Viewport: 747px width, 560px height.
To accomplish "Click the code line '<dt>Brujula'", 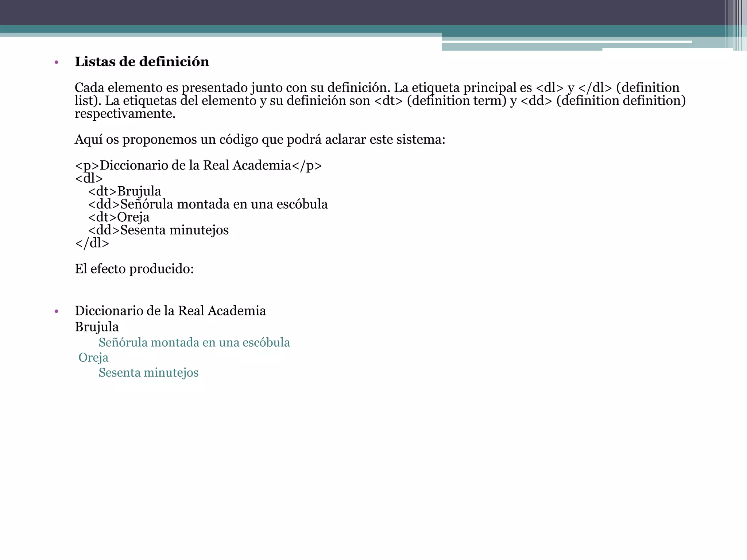I will coord(125,191).
